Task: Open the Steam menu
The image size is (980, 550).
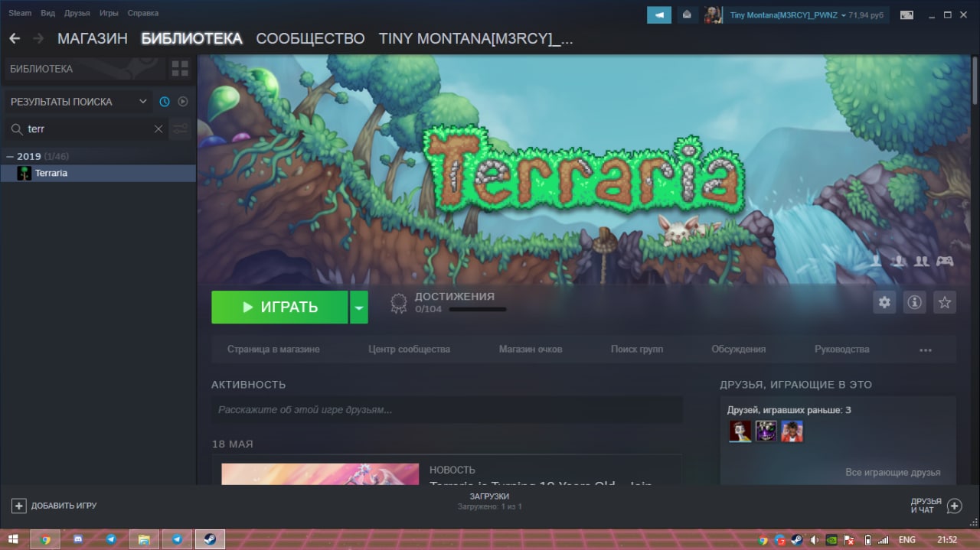Action: click(x=20, y=13)
